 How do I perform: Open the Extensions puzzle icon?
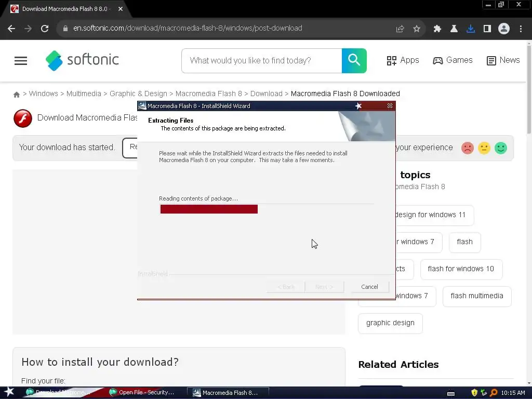[437, 29]
